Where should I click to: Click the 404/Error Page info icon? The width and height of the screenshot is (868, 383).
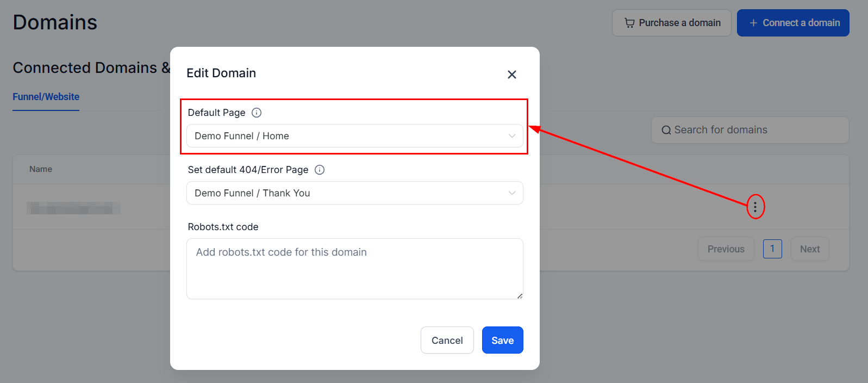[320, 170]
